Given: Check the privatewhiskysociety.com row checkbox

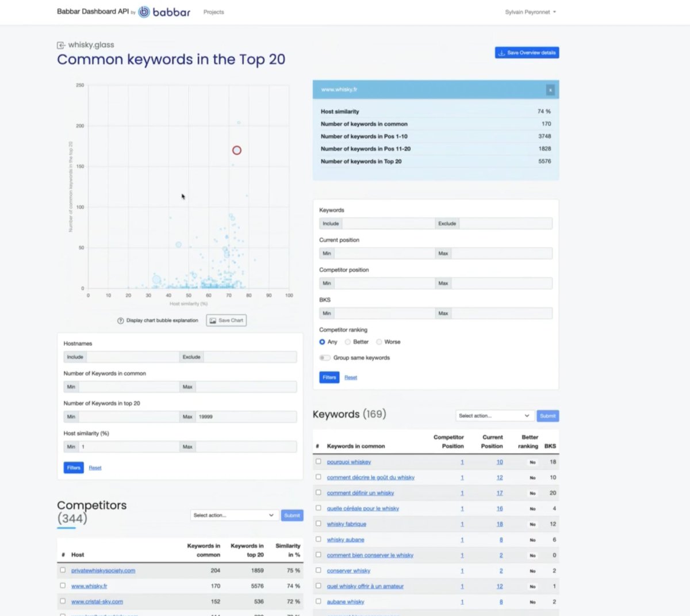Looking at the screenshot, I should coord(63,570).
